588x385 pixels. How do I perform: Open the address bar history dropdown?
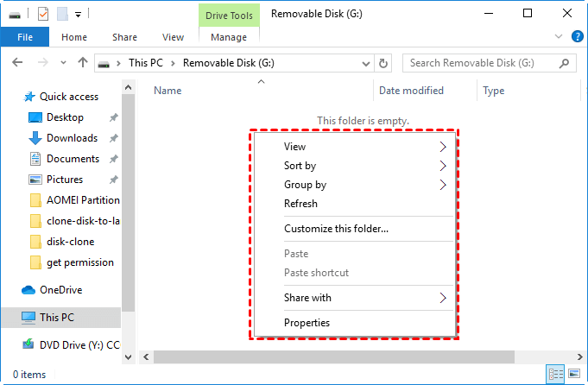[366, 63]
